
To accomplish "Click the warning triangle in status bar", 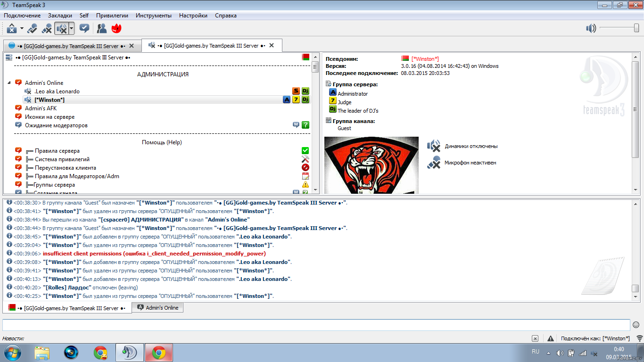I will click(551, 338).
